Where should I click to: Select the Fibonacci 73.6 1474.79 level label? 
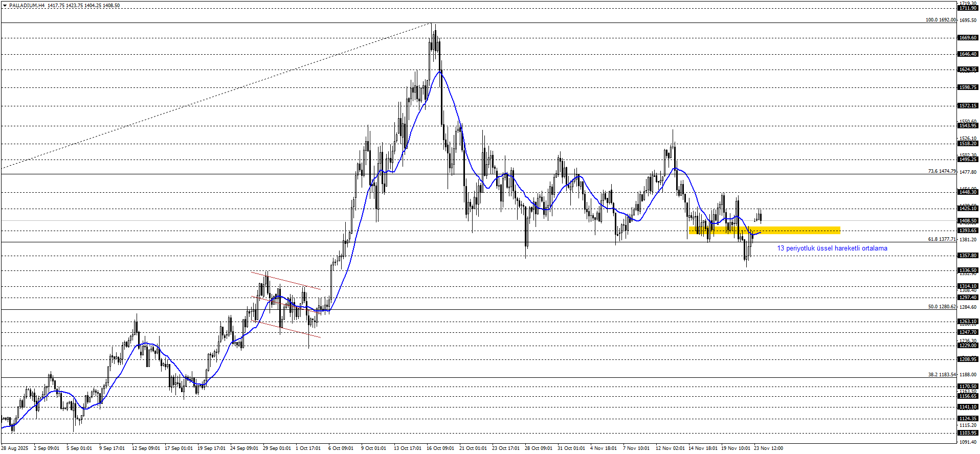pos(942,171)
